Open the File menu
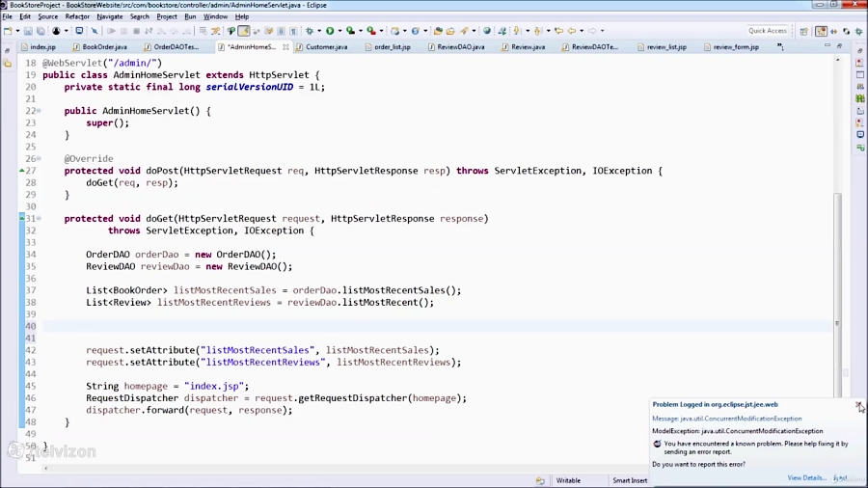The image size is (868, 488). coord(7,16)
